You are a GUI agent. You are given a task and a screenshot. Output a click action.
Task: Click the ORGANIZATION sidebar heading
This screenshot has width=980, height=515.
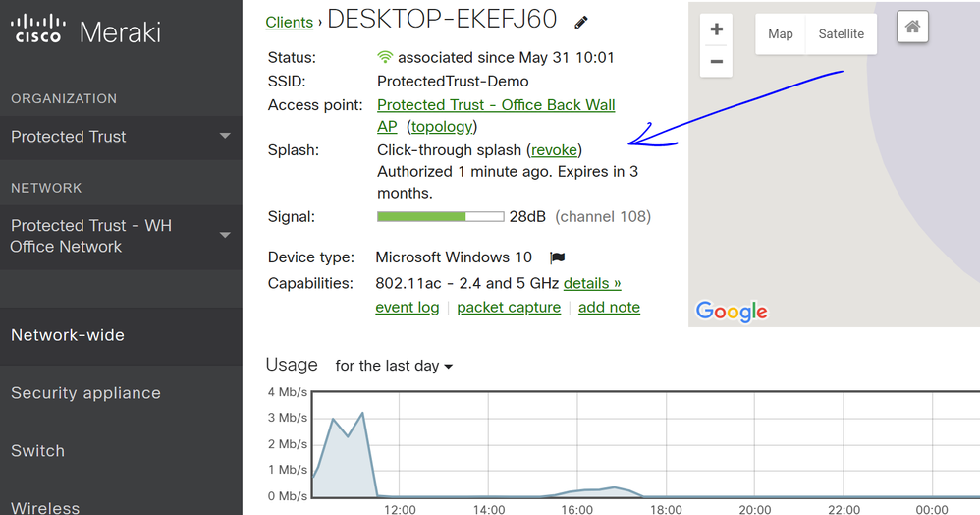(64, 98)
